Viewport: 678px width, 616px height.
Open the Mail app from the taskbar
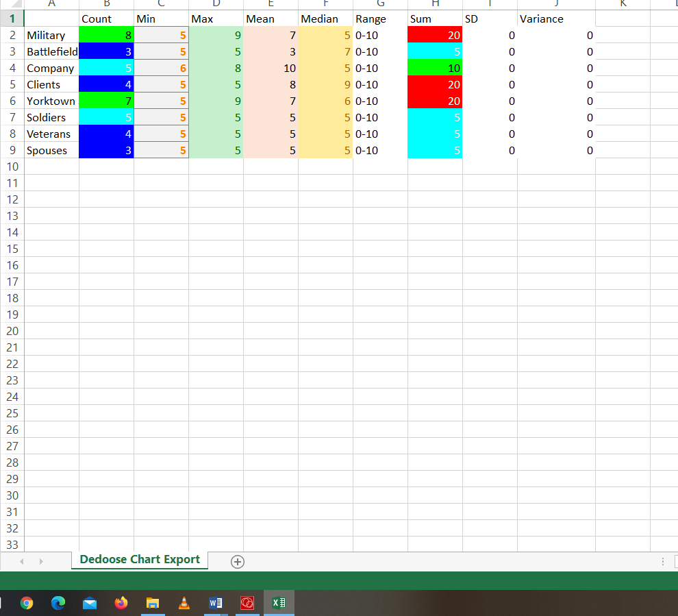point(90,603)
